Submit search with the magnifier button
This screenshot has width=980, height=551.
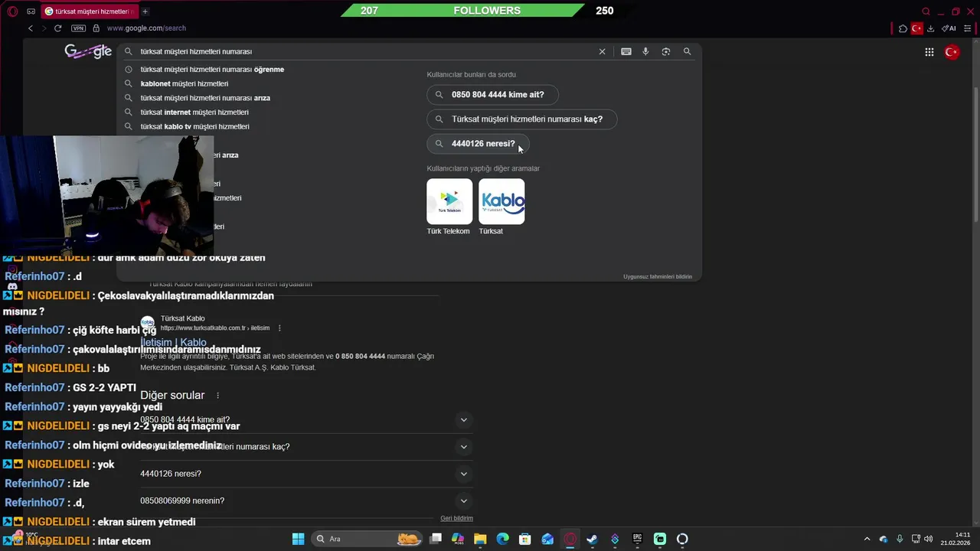pyautogui.click(x=687, y=51)
